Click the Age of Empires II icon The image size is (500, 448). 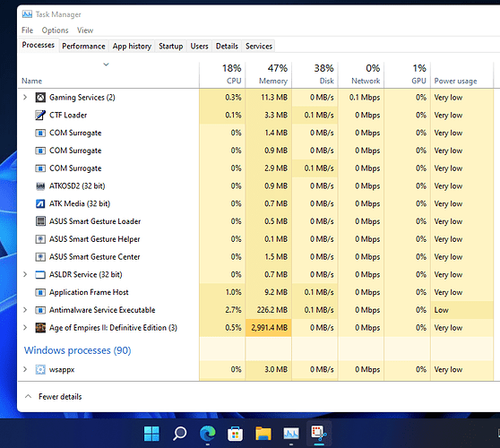[40, 327]
